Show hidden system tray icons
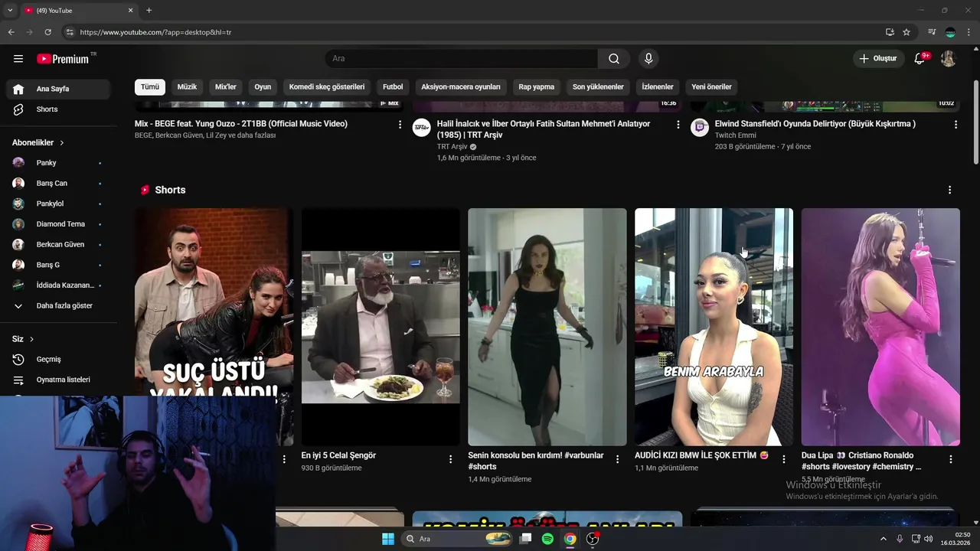The image size is (980, 551). click(883, 539)
